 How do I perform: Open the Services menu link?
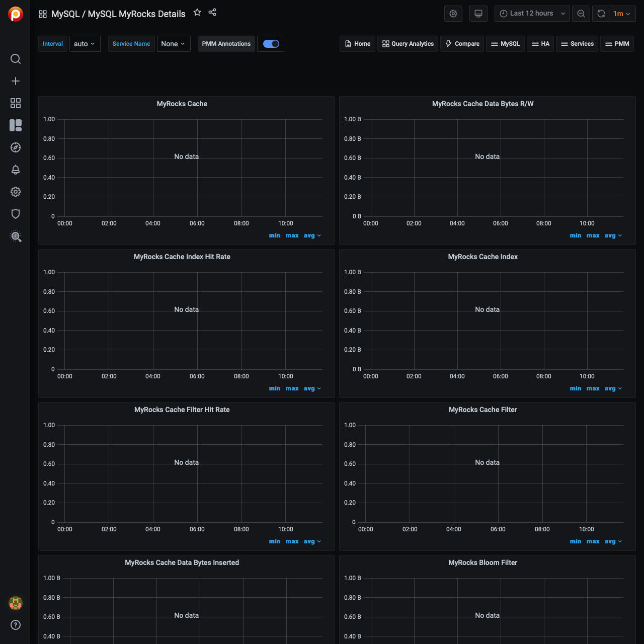click(x=577, y=44)
